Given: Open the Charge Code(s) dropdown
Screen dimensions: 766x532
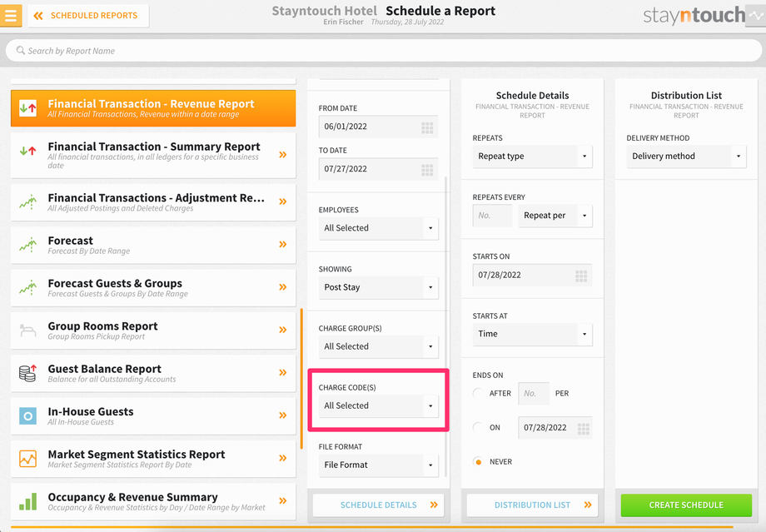Looking at the screenshot, I should click(379, 405).
